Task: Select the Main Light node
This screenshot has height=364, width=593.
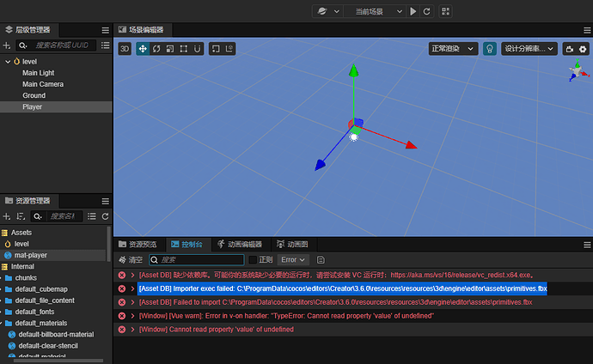Action: [x=38, y=73]
